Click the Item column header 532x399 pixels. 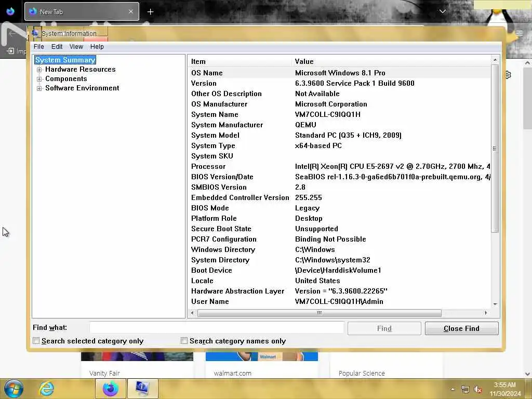coord(240,61)
